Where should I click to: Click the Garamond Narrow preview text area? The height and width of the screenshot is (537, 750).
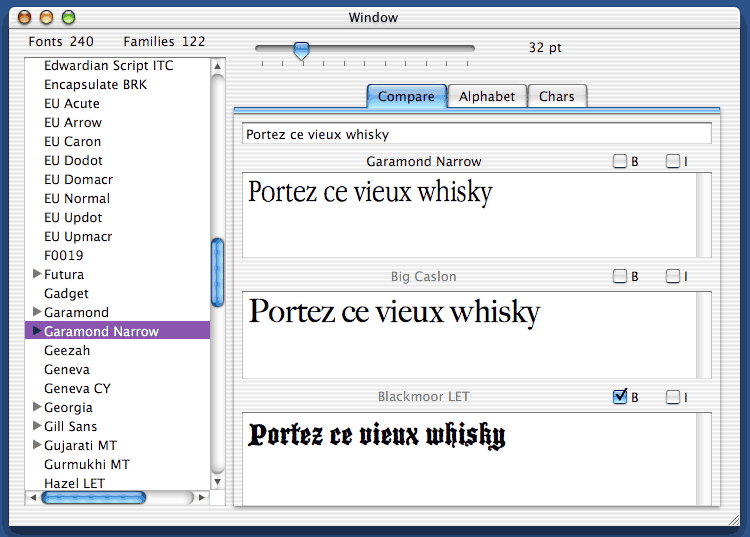[x=469, y=215]
